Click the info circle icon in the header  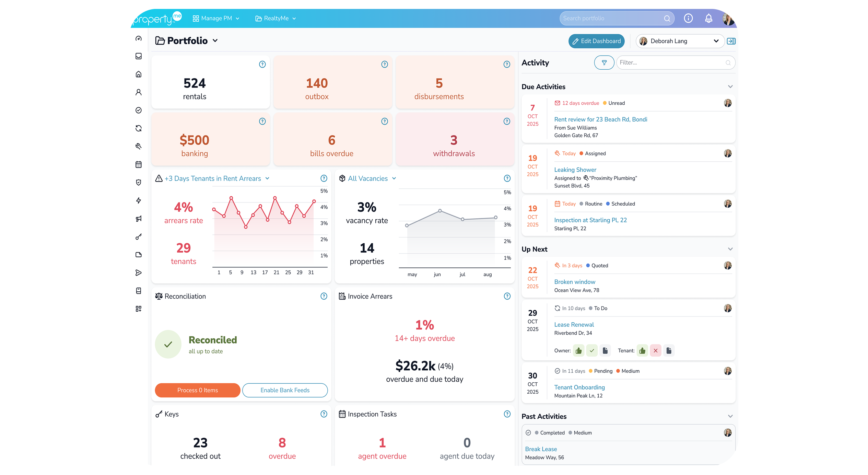coord(688,18)
